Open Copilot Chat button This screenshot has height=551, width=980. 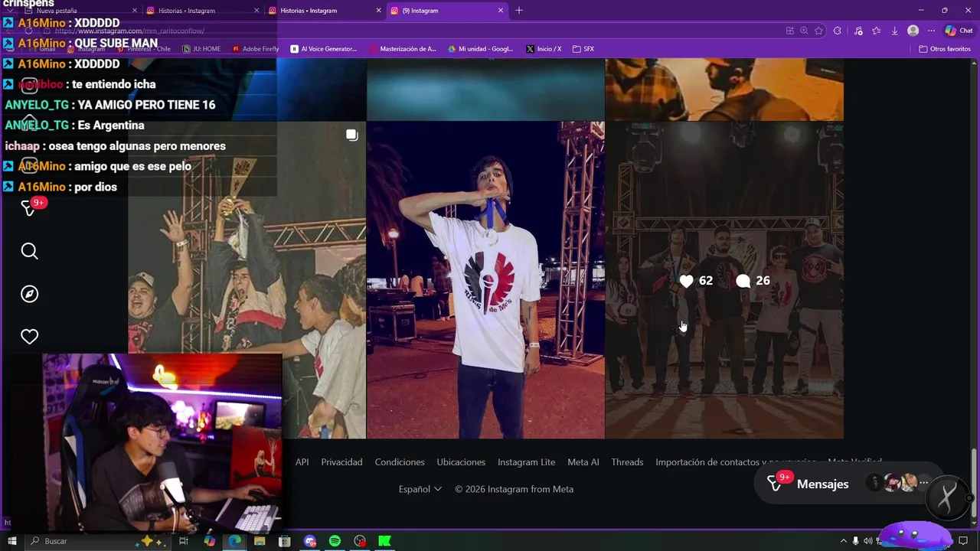click(x=959, y=31)
